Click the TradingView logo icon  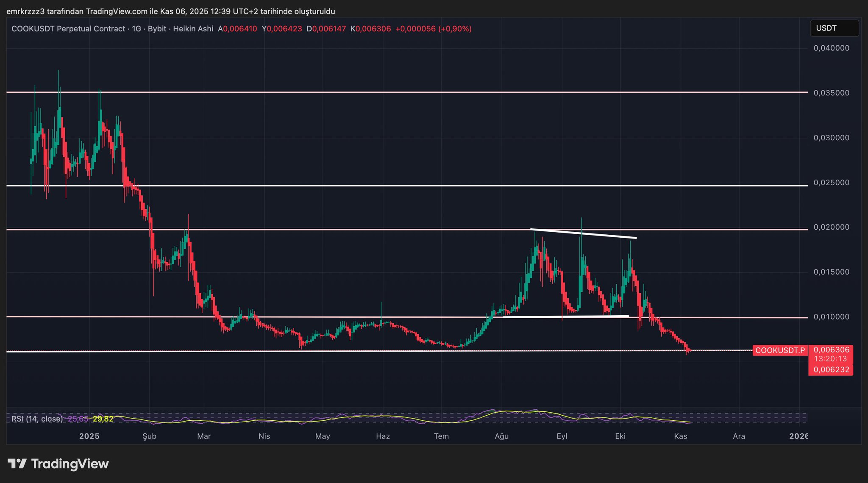point(17,464)
